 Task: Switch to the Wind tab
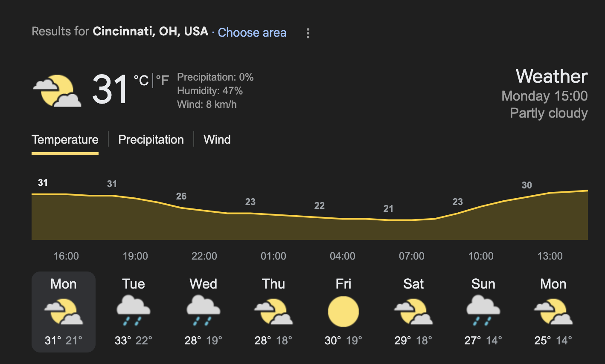pos(217,139)
